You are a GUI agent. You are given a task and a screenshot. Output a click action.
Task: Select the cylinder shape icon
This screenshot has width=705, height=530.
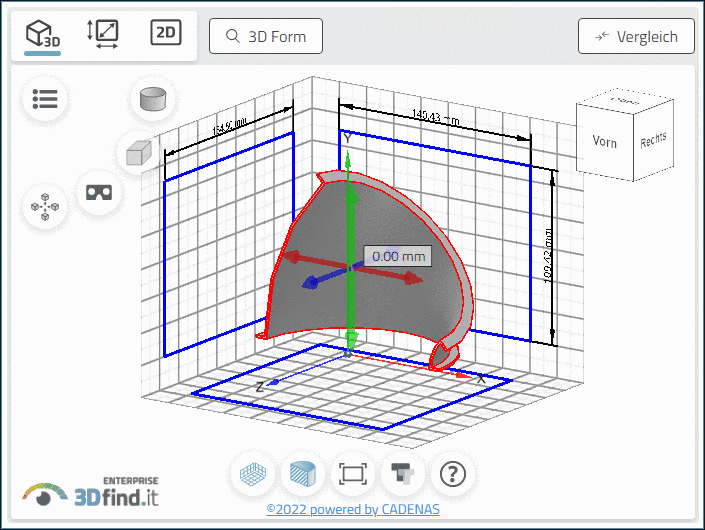pos(153,99)
